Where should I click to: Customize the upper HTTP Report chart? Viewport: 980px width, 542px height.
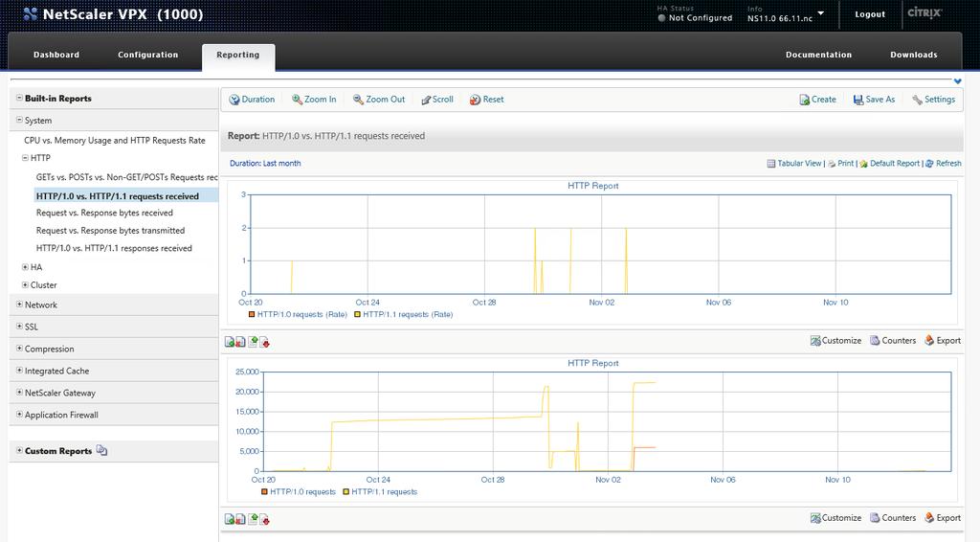click(835, 341)
